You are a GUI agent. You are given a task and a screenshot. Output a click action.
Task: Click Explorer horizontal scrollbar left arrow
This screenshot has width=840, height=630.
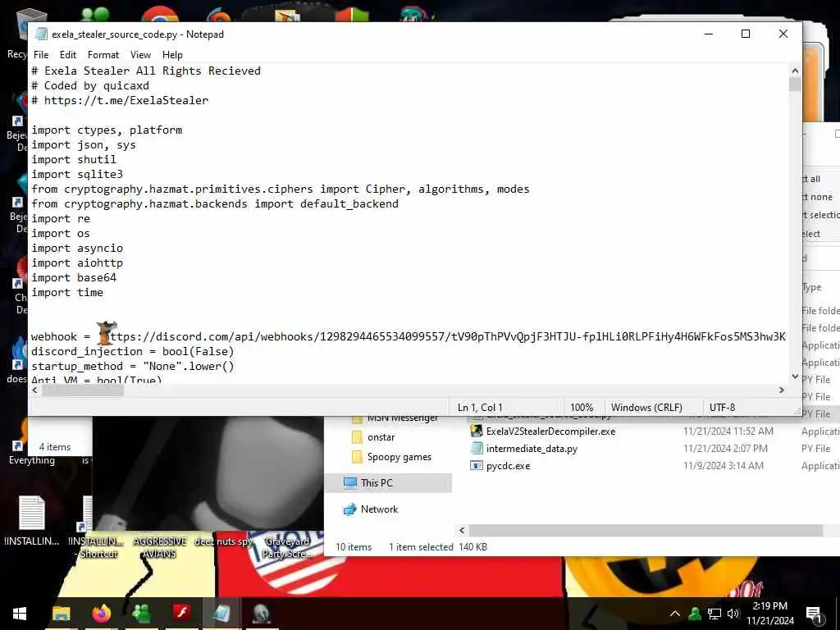pyautogui.click(x=463, y=531)
